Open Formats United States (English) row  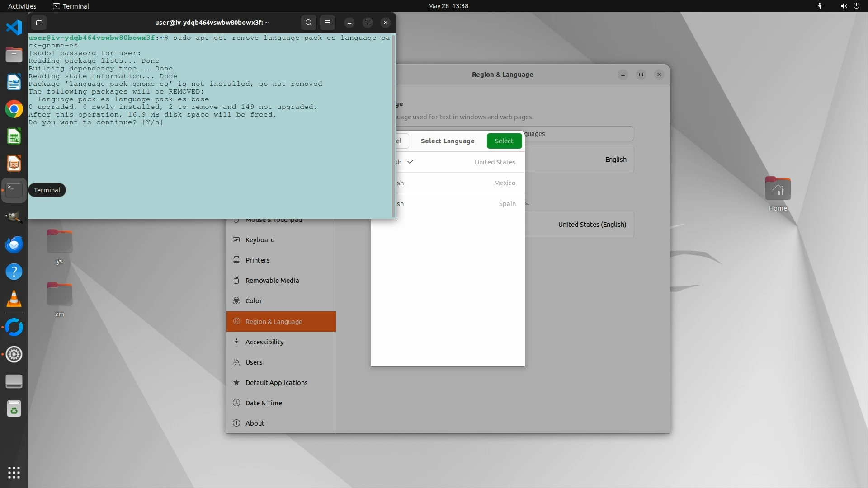click(579, 225)
